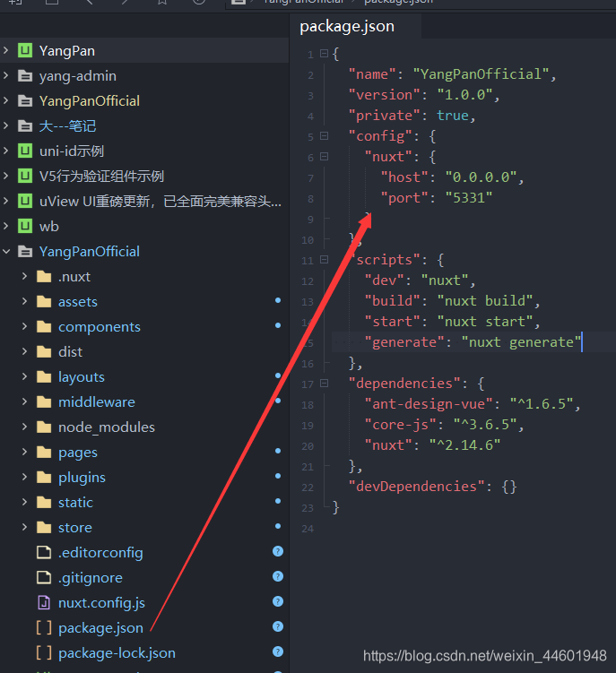
Task: Click the blue status dot beside plugins
Action: (278, 476)
